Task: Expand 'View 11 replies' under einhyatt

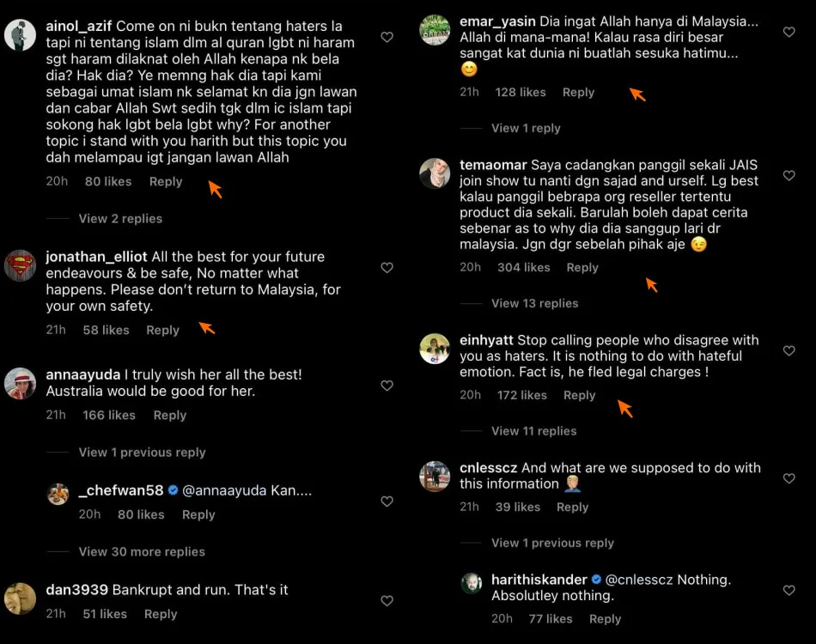Action: pos(533,431)
